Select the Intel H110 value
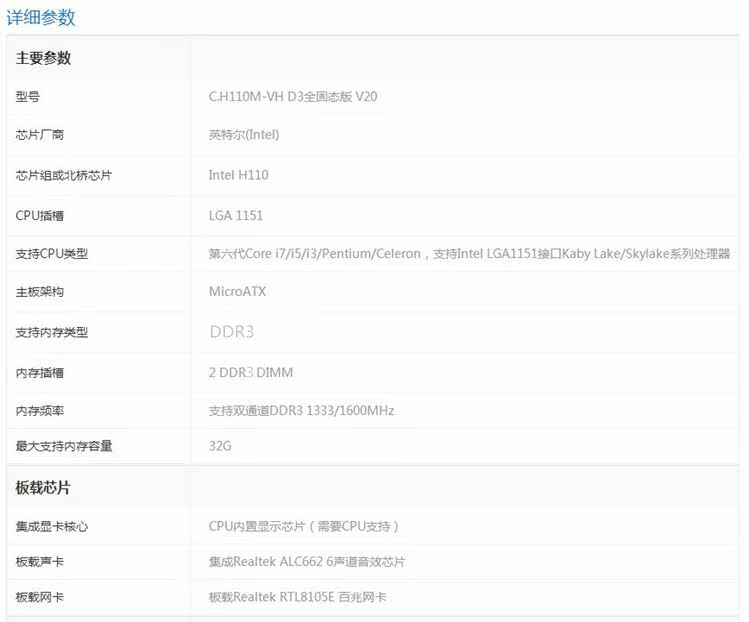This screenshot has width=749, height=622. (238, 175)
